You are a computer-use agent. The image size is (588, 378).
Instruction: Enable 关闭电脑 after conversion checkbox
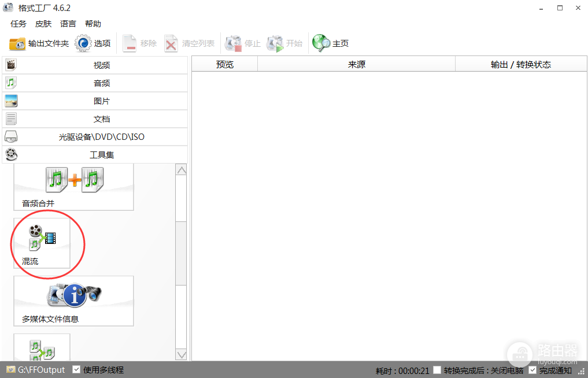pos(437,370)
